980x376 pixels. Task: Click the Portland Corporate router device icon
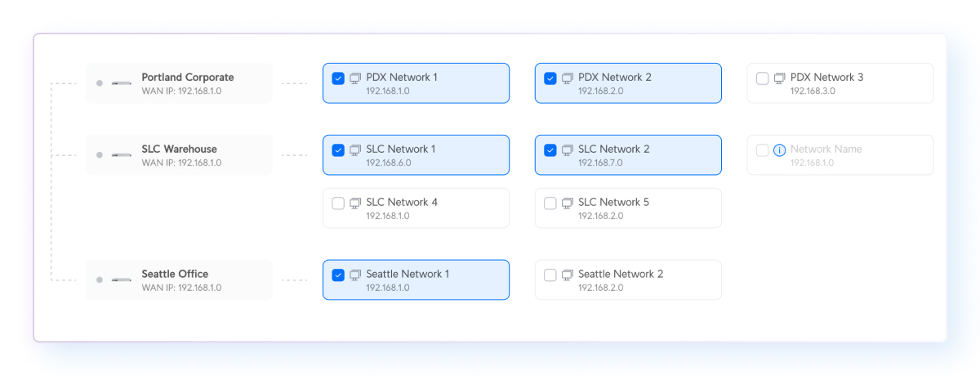pos(122,83)
